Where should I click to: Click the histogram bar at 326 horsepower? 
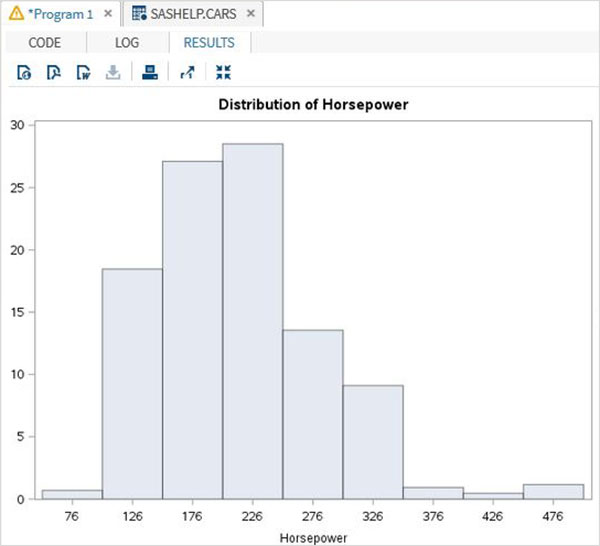click(x=373, y=442)
